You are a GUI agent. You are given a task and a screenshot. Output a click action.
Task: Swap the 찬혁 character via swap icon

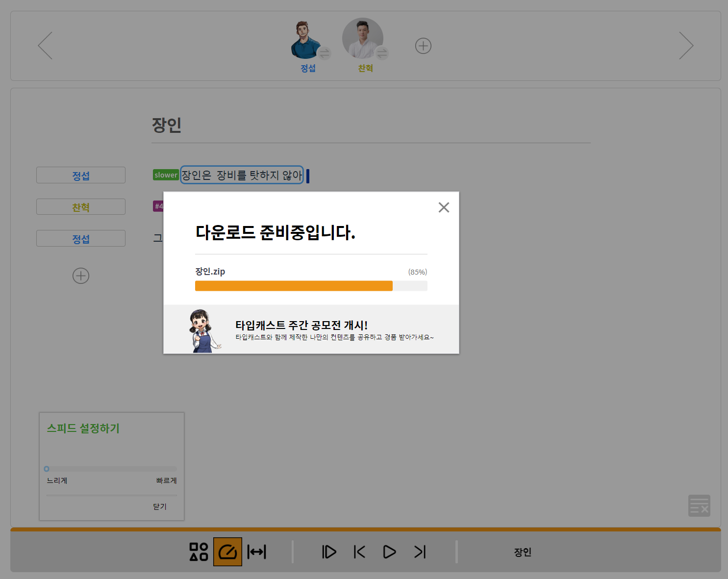[382, 52]
